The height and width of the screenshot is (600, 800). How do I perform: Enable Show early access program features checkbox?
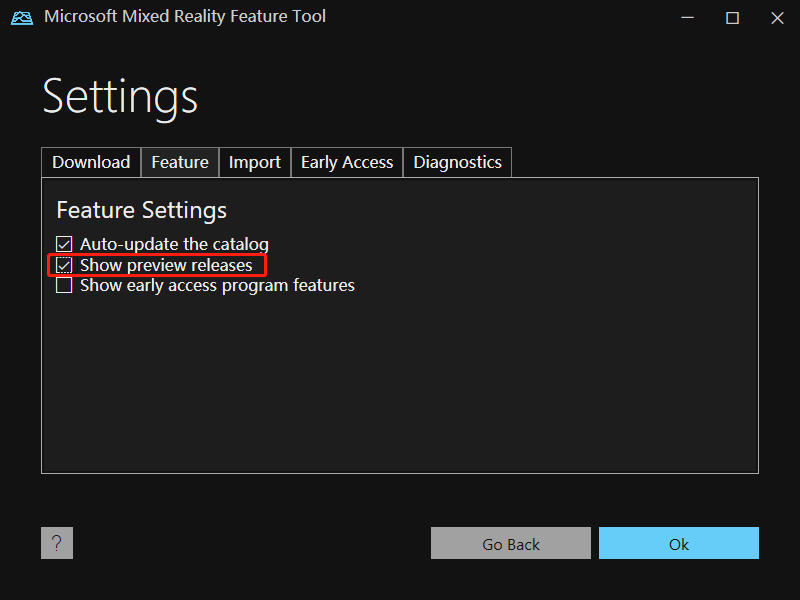[x=64, y=285]
